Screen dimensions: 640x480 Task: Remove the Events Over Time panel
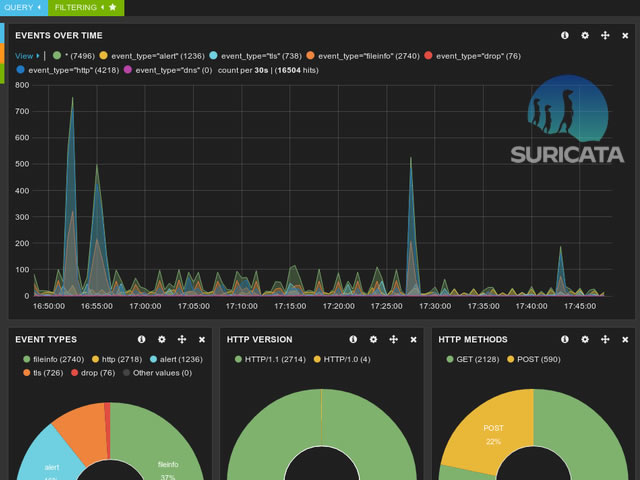tap(625, 36)
